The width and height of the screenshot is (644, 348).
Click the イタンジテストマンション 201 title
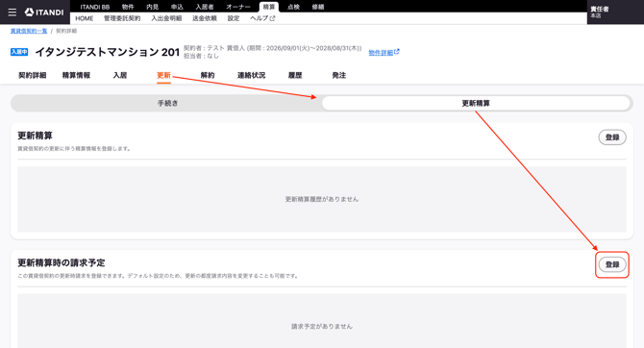pos(108,52)
